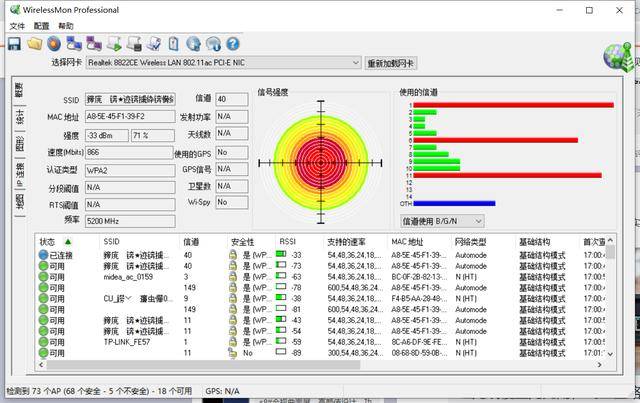Click the document with checkmark icon
Viewport: 640px width, 403px height.
(154, 44)
